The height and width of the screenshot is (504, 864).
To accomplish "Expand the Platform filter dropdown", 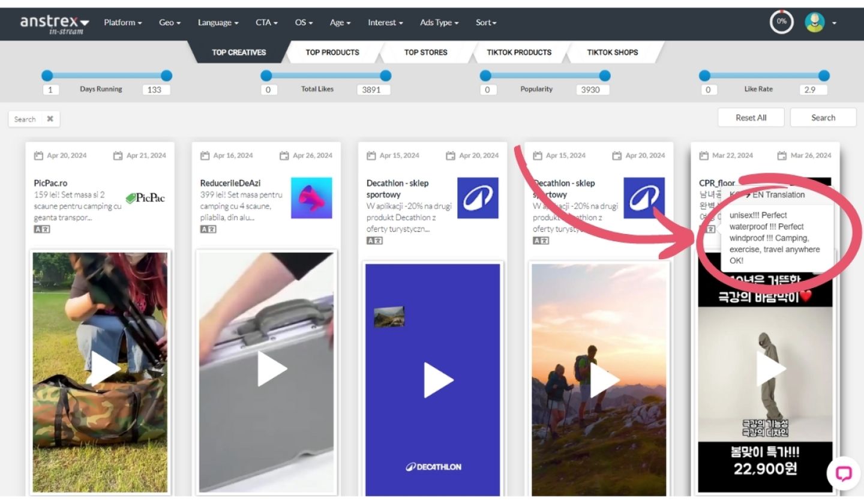I will pyautogui.click(x=122, y=23).
